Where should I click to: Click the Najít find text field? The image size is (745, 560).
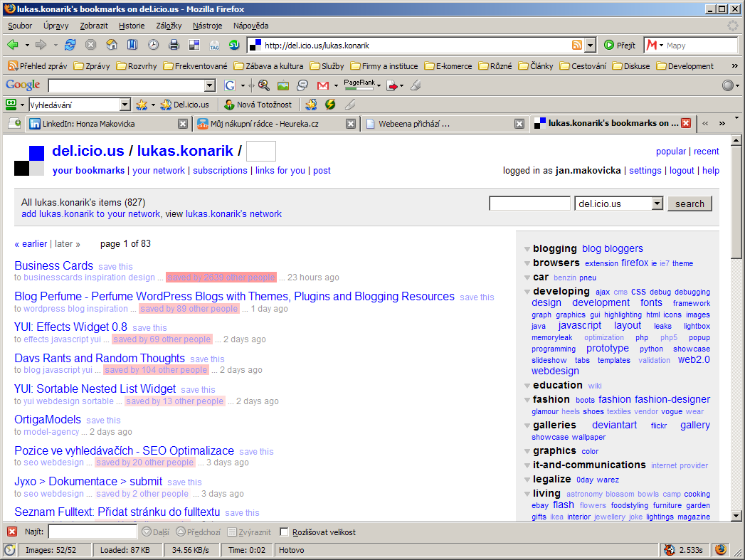pos(93,532)
